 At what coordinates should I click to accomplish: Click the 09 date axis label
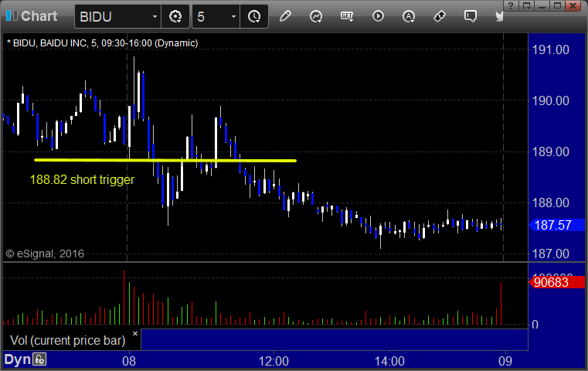pos(505,361)
